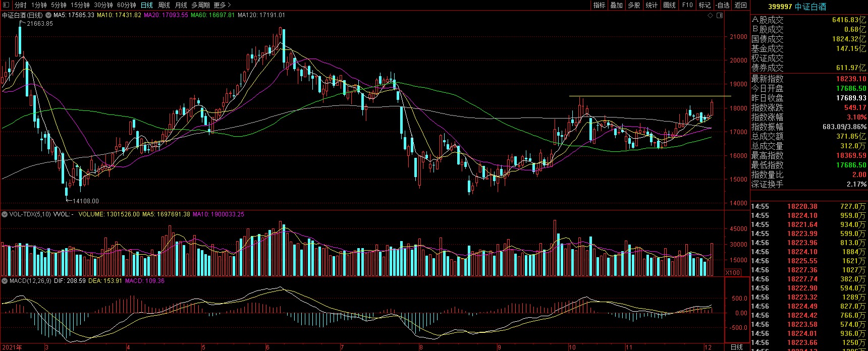Switch to 周线 weekly chart

click(164, 5)
